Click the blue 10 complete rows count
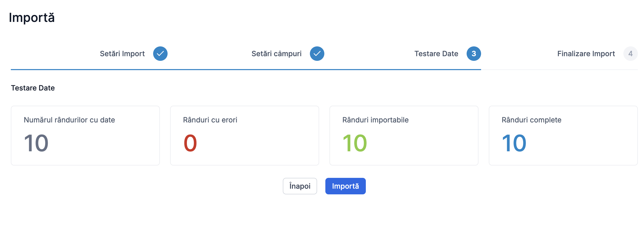The height and width of the screenshot is (249, 644). [x=514, y=143]
